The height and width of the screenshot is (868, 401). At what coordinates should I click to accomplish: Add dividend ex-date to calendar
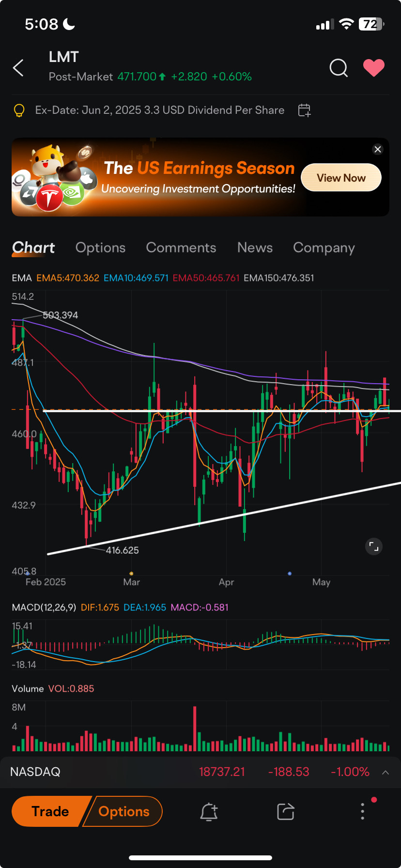coord(304,110)
